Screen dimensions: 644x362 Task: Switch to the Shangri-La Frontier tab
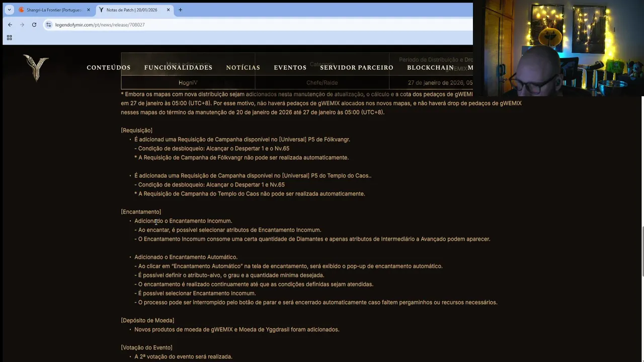54,10
